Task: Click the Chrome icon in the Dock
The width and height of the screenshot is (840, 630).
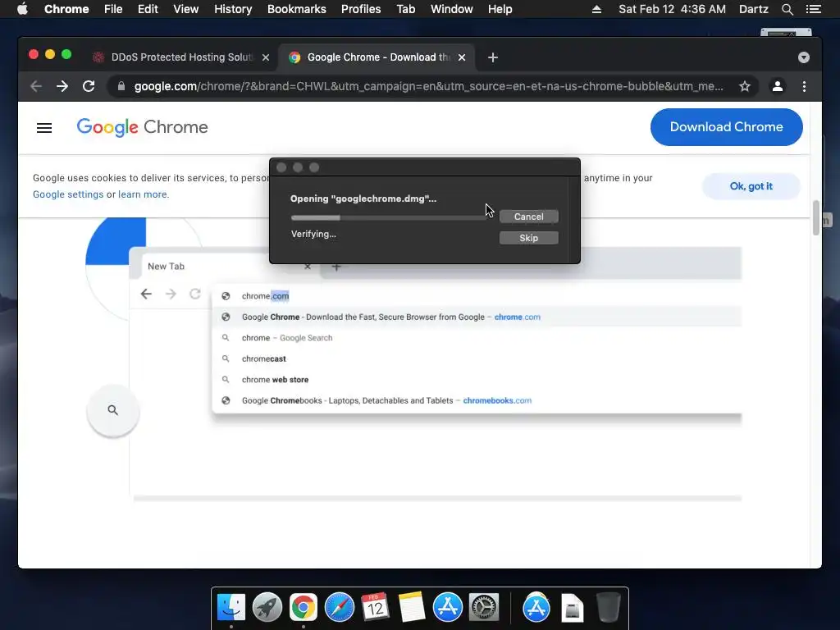Action: coord(304,608)
